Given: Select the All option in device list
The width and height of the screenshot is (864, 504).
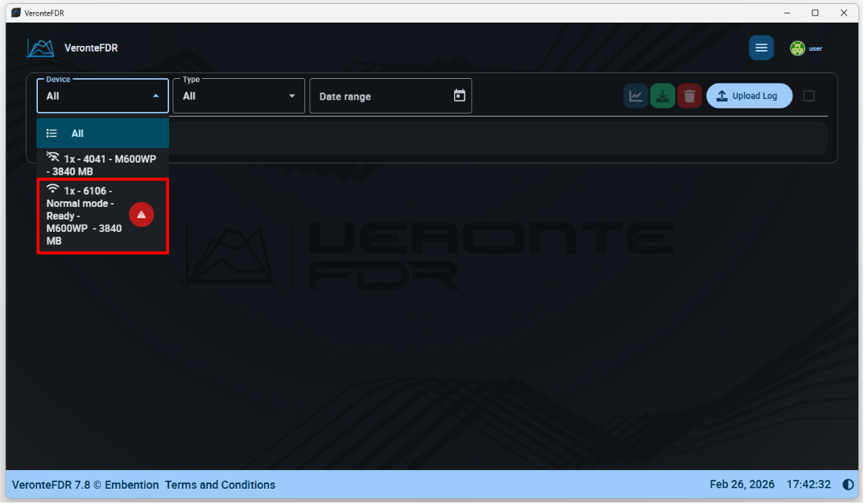Looking at the screenshot, I should [x=77, y=134].
